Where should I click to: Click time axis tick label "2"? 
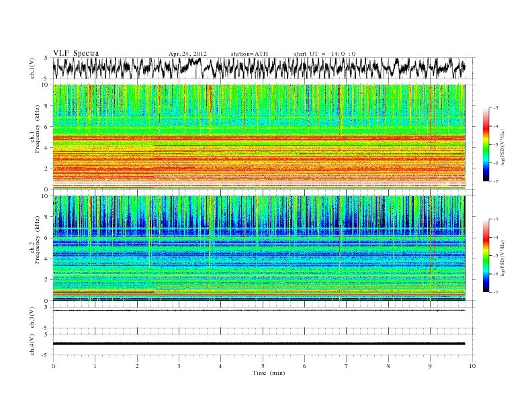click(x=137, y=366)
